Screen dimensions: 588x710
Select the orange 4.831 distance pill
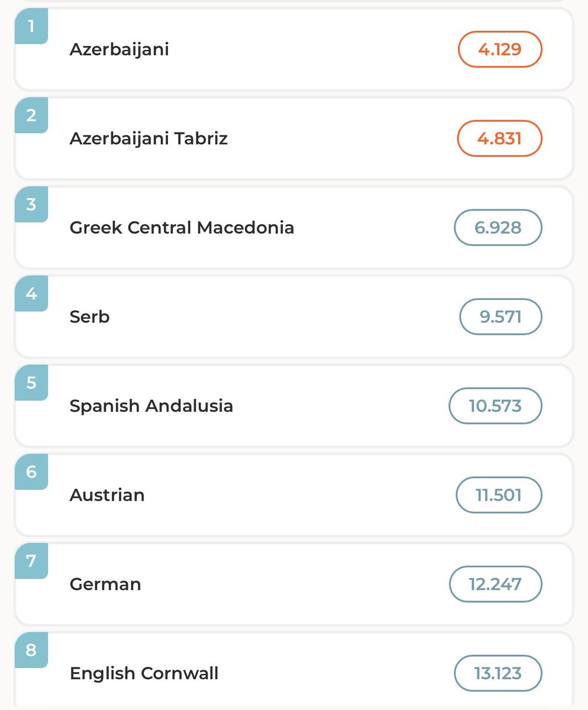pos(500,138)
